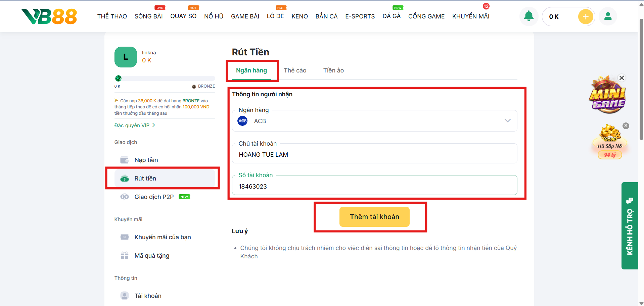Open Giao dịch P2P sidebar item
The image size is (644, 306).
click(154, 197)
